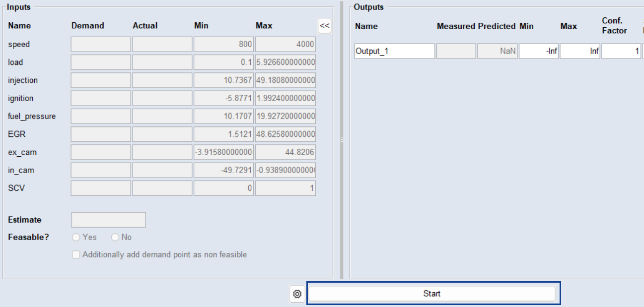Select the Yes feasible radio button
This screenshot has height=307, width=644.
[76, 238]
